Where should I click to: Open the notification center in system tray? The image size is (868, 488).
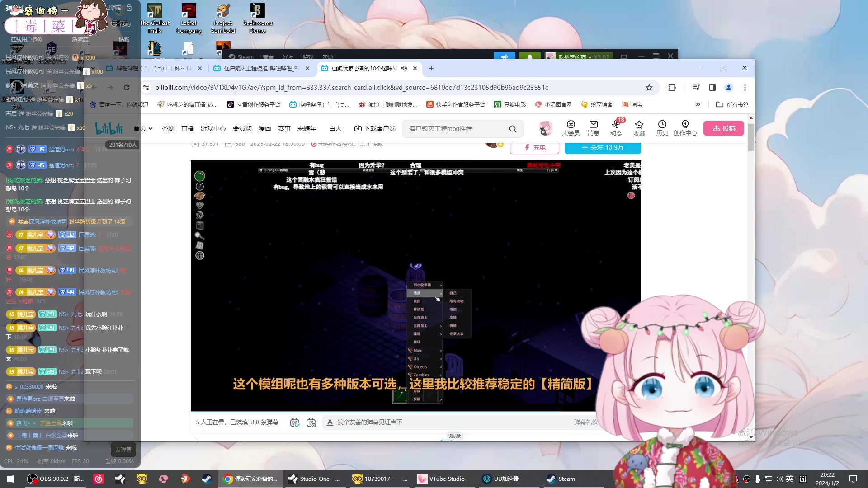tap(853, 479)
